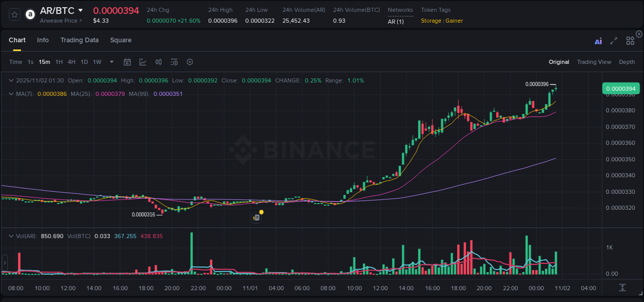Click the calendar go-to-date icon

click(x=127, y=62)
